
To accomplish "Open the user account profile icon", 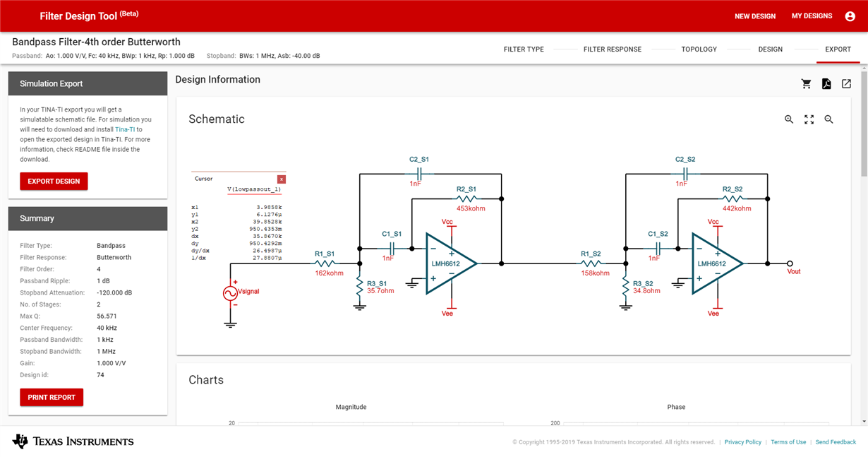I will pyautogui.click(x=850, y=16).
